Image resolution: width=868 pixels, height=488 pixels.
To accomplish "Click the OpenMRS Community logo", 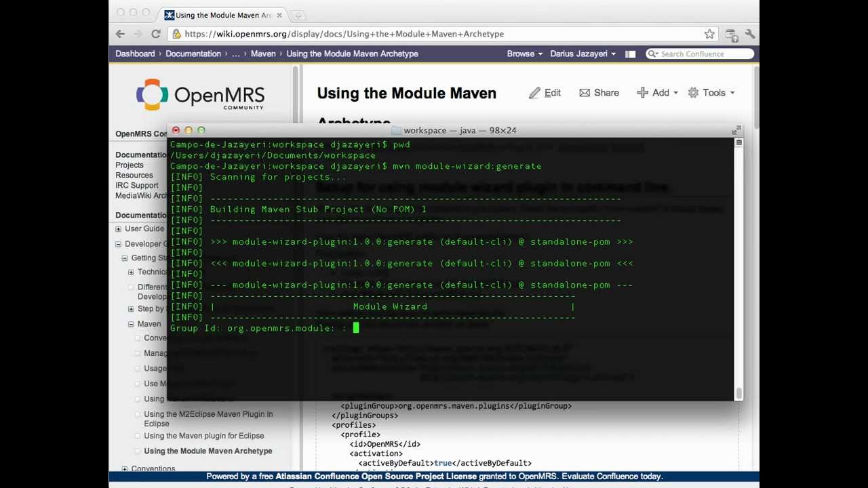I will coord(200,95).
